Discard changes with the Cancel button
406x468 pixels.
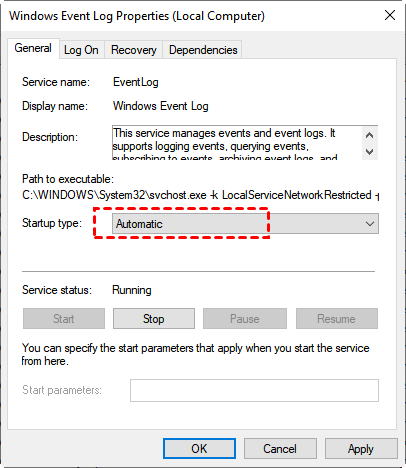click(x=280, y=449)
